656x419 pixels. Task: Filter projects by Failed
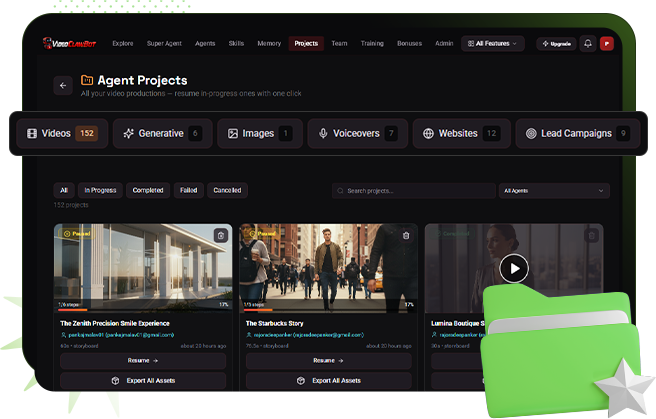click(x=189, y=190)
